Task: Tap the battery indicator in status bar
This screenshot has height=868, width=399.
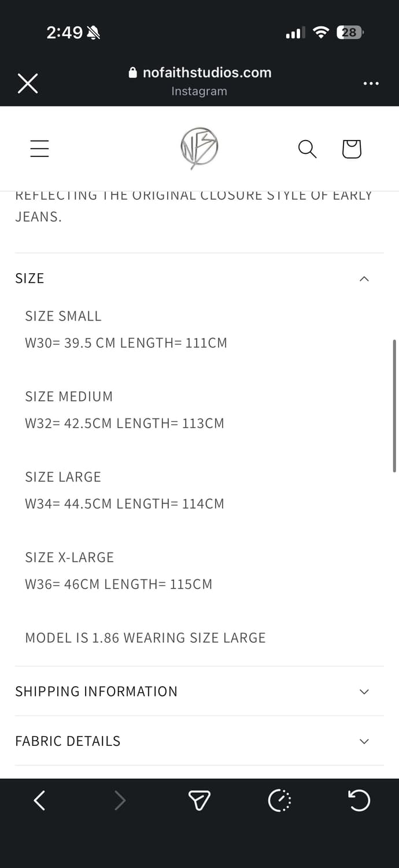Action: pos(350,32)
